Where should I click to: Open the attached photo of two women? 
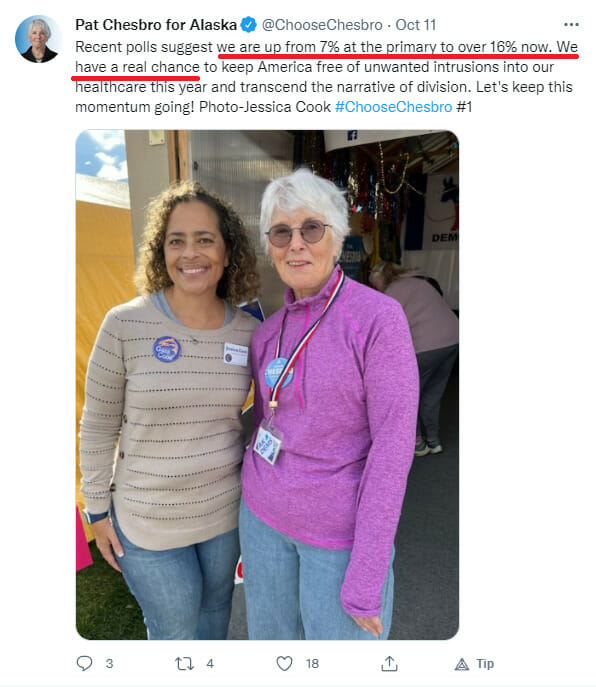pos(267,385)
